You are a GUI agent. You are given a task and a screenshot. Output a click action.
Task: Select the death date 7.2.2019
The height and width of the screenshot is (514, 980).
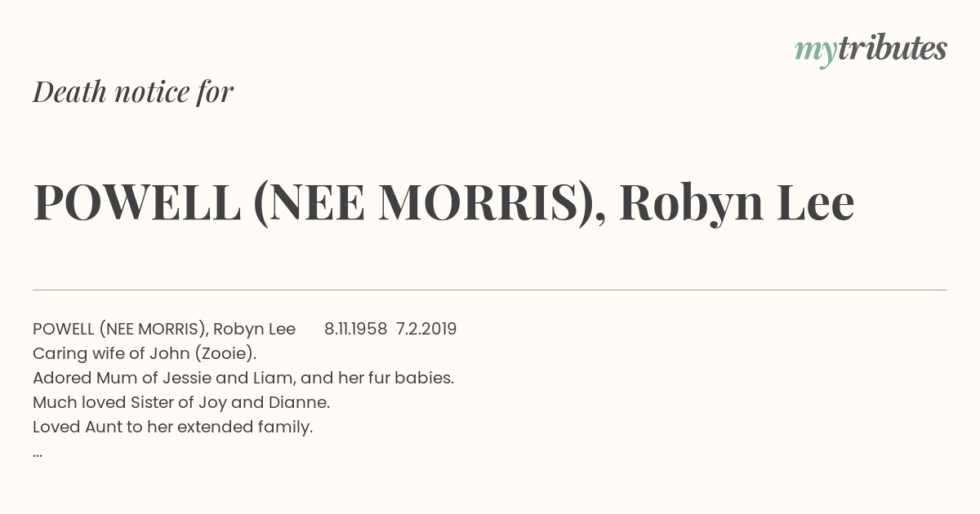[x=426, y=329]
